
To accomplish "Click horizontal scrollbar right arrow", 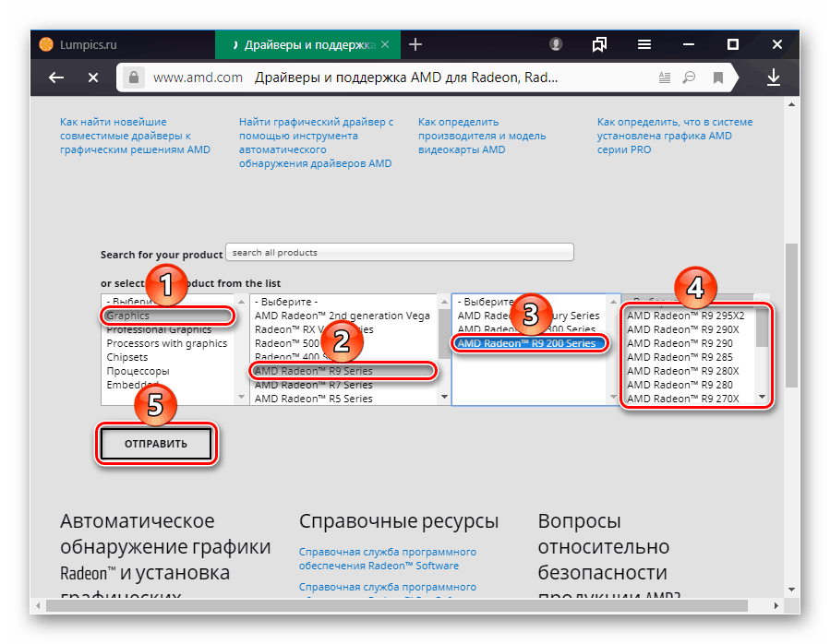I will (776, 605).
